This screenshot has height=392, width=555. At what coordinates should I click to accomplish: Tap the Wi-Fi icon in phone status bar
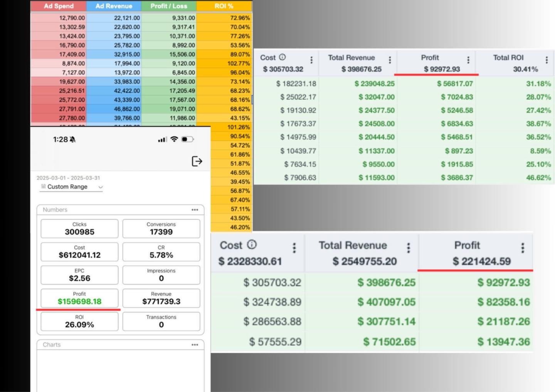point(174,139)
